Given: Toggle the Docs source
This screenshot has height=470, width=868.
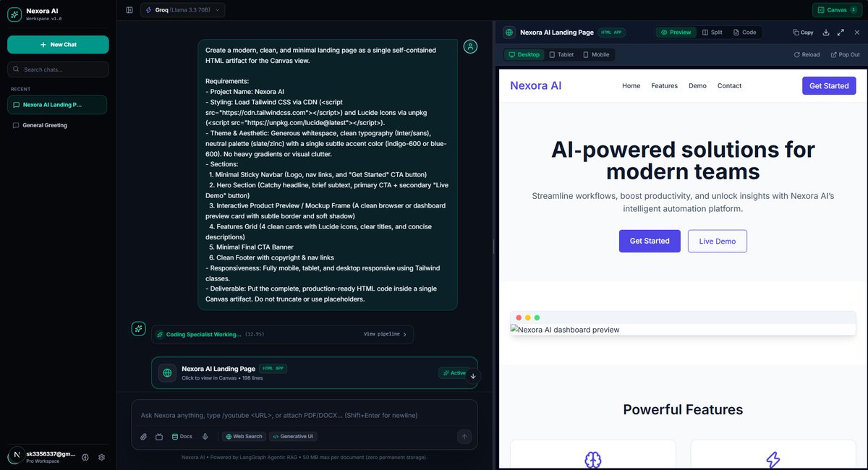Looking at the screenshot, I should tap(182, 437).
